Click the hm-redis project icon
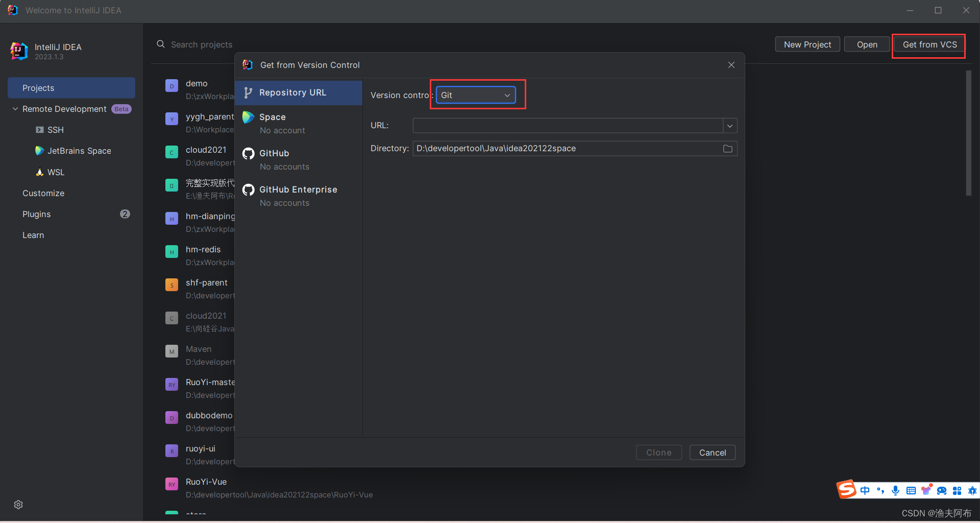The width and height of the screenshot is (980, 523). pyautogui.click(x=171, y=252)
